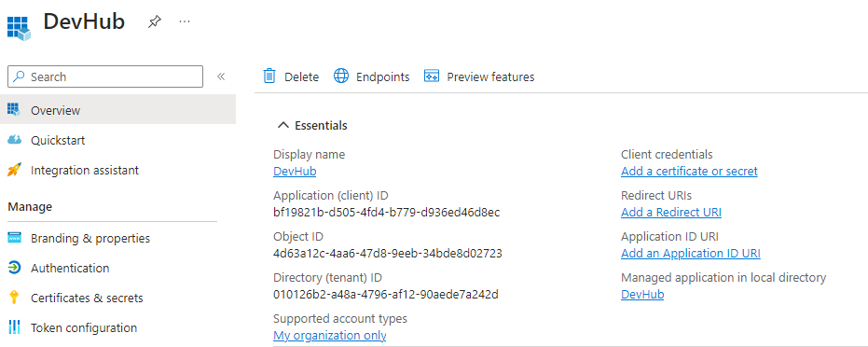Click the Manage section heading
The image size is (868, 347).
[x=30, y=207]
